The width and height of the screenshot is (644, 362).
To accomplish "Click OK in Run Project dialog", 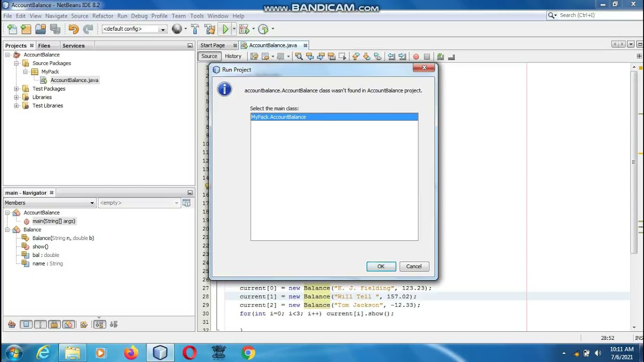I will 381,266.
